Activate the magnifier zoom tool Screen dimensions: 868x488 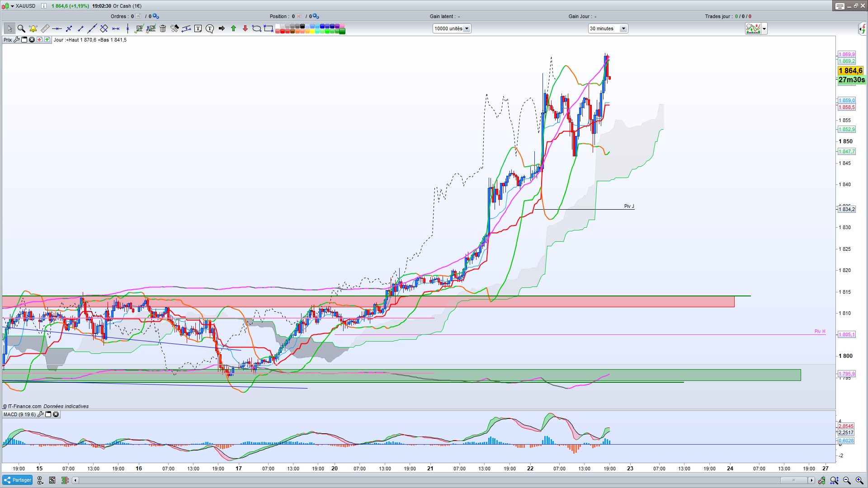[x=21, y=28]
